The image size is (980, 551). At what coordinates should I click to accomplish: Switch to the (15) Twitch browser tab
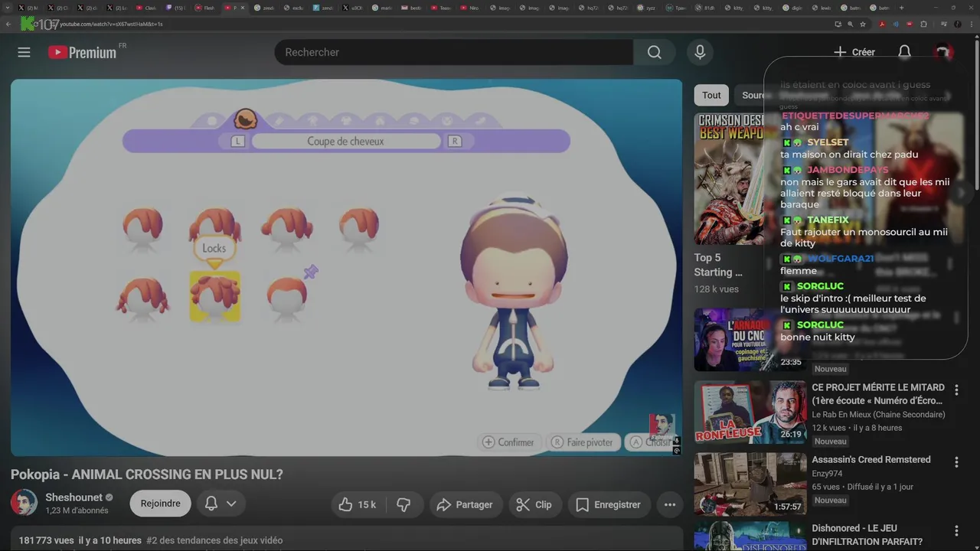(x=175, y=8)
